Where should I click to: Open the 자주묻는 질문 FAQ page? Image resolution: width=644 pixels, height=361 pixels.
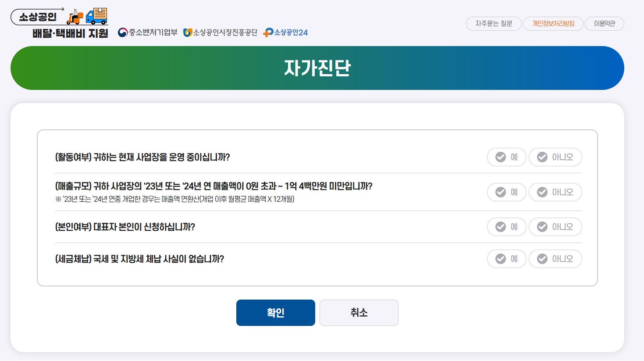pyautogui.click(x=493, y=24)
